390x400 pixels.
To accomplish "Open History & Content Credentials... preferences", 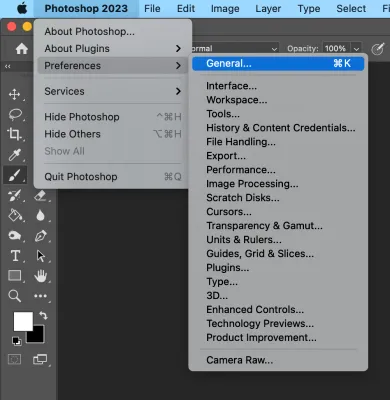I will click(278, 128).
